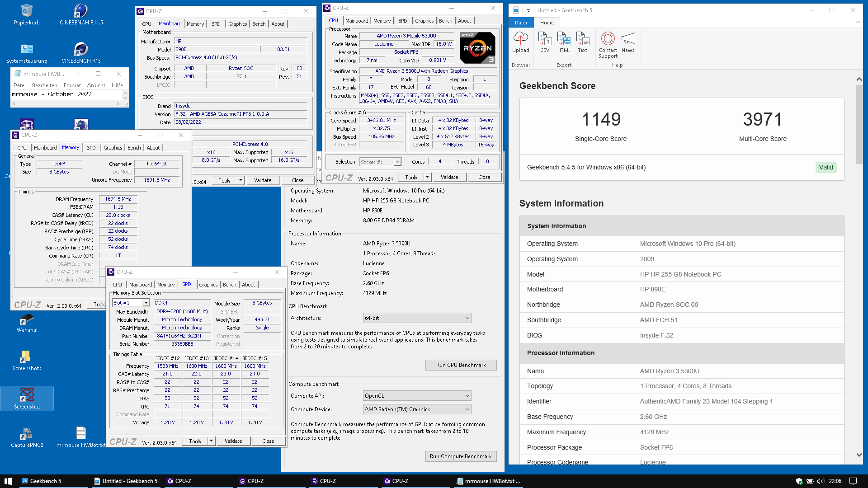Click the system clock 22:06
Screen dimensions: 868x488
[x=835, y=481]
